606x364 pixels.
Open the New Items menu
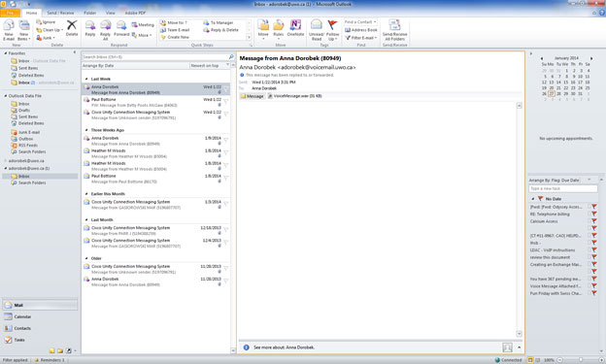click(x=23, y=30)
